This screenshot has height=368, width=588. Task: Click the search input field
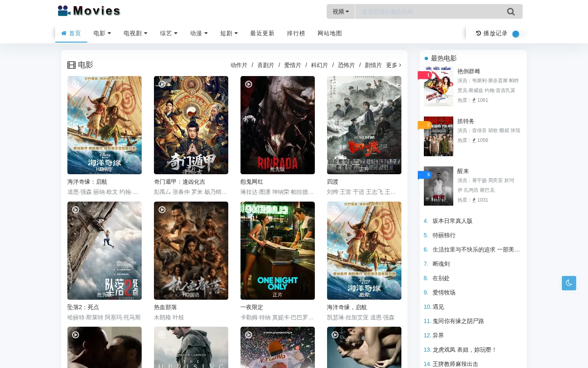[429, 11]
